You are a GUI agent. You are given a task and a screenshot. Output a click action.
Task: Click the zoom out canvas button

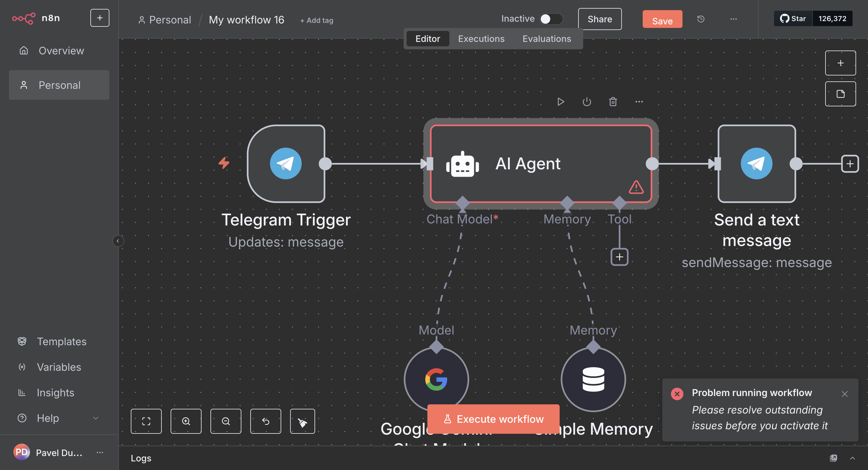tap(226, 421)
